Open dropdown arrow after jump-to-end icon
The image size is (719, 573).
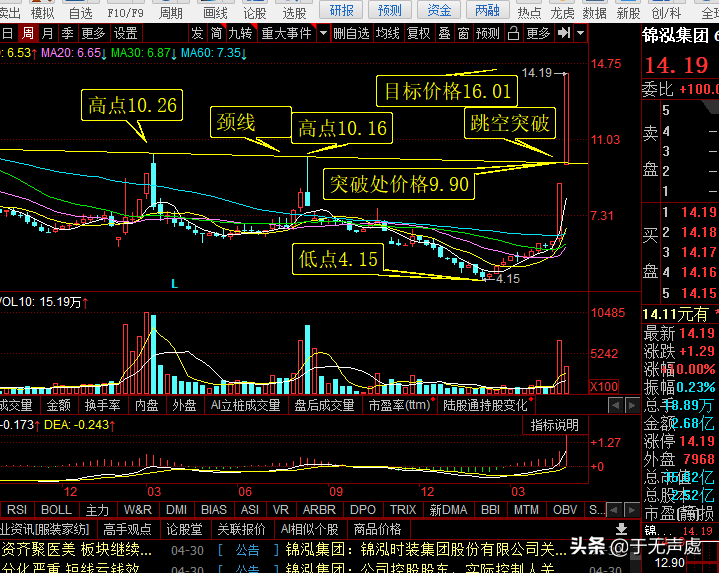[x=581, y=33]
